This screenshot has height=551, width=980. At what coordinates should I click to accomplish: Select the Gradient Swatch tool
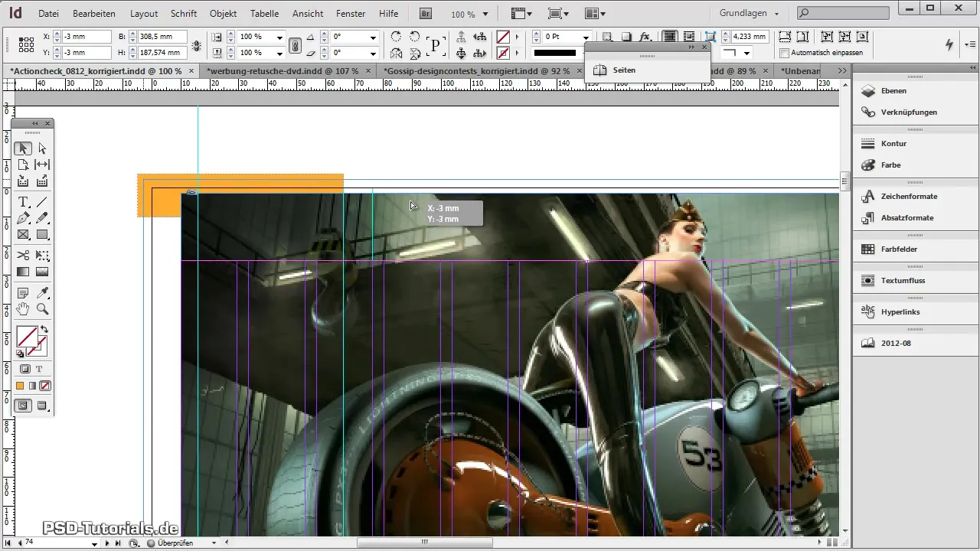tap(23, 272)
